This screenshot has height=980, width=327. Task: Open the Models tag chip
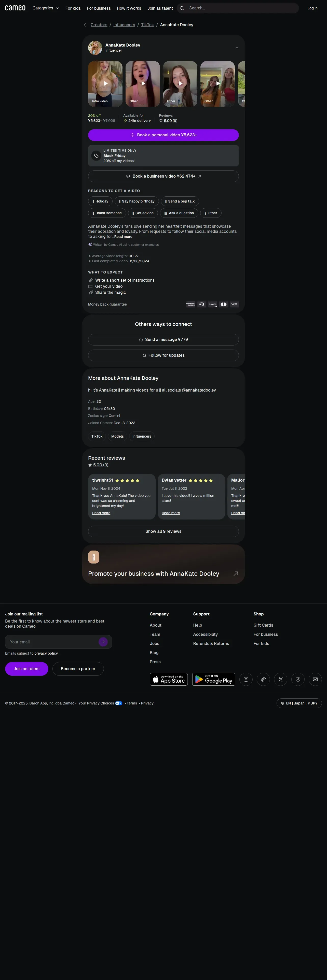[x=117, y=436]
